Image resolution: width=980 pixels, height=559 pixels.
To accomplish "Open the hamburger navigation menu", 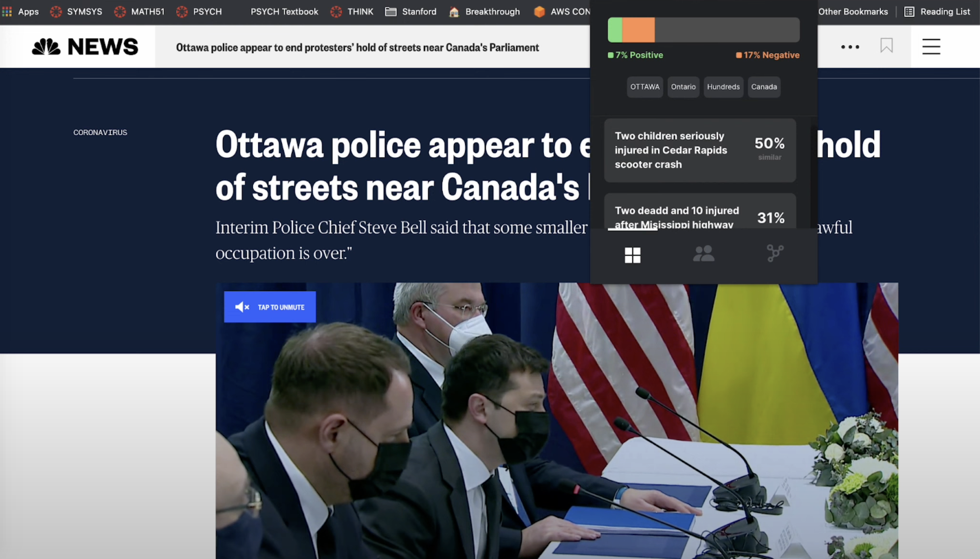I will [x=931, y=47].
